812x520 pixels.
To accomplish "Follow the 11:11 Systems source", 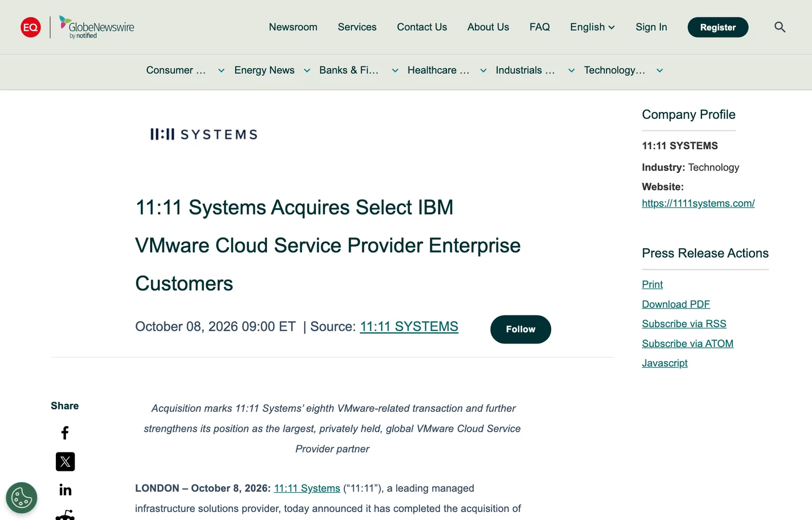I will [521, 329].
